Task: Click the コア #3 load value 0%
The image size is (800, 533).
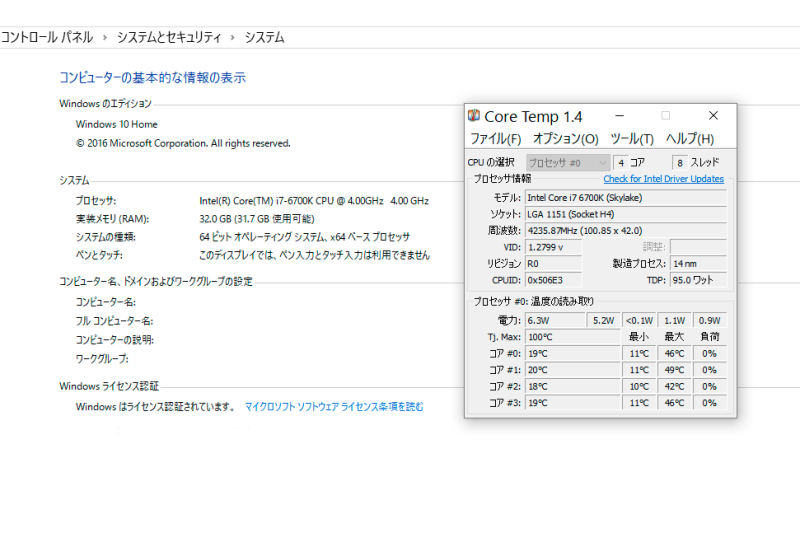Action: (710, 403)
